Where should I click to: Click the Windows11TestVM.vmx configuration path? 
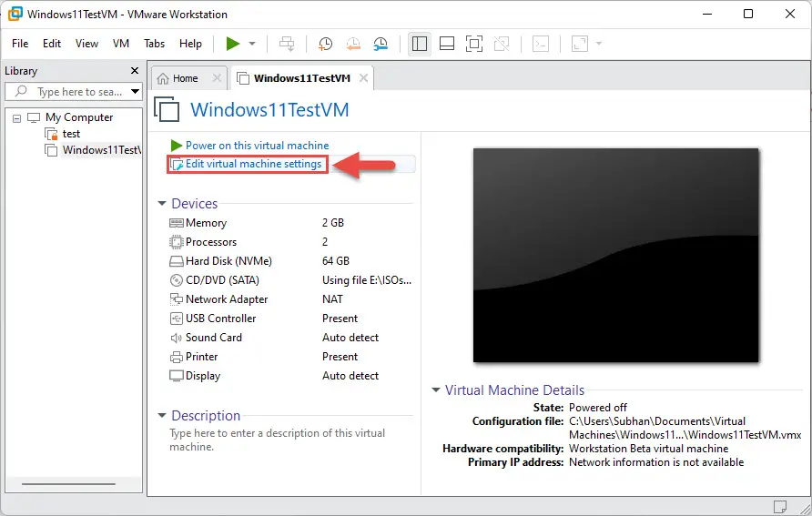pyautogui.click(x=685, y=428)
